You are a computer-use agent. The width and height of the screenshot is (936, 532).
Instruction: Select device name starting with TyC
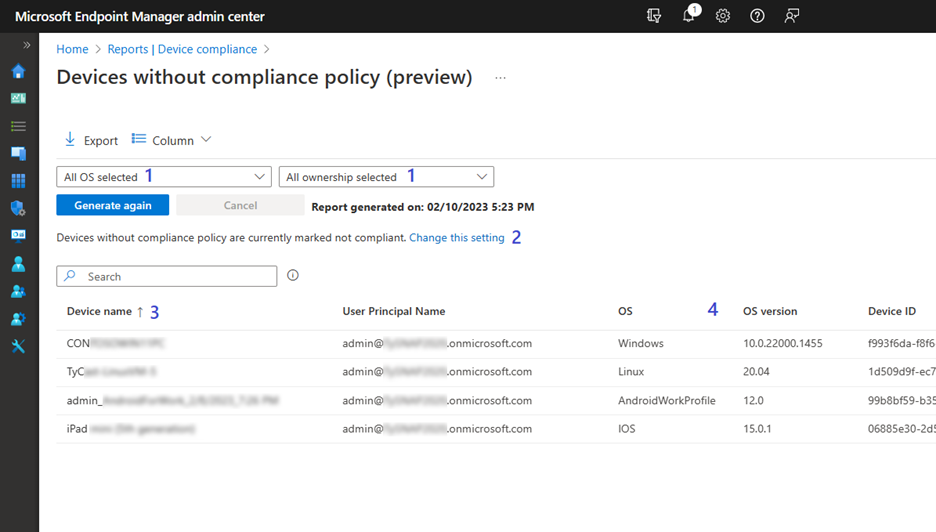pos(112,371)
